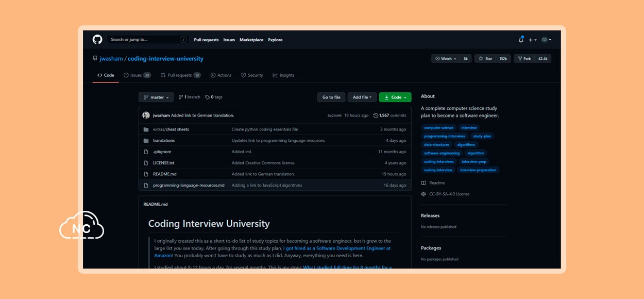The image size is (644, 299).
Task: Open the user avatar menu
Action: point(546,40)
